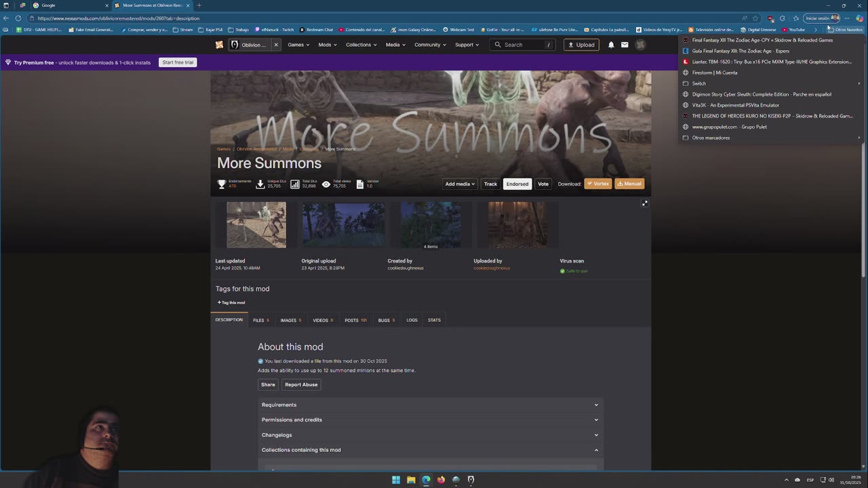Open the Support dropdown menu
Screen dimensions: 868x488
467,45
